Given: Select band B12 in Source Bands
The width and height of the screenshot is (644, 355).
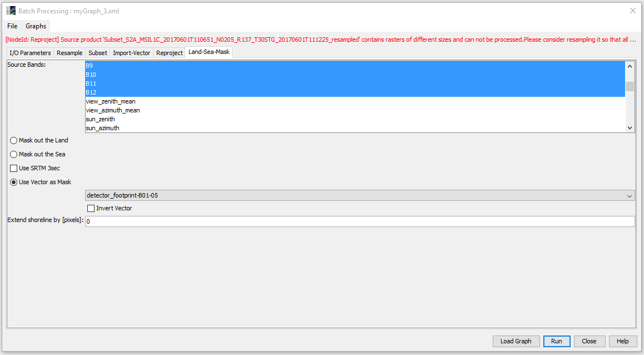Looking at the screenshot, I should click(355, 92).
